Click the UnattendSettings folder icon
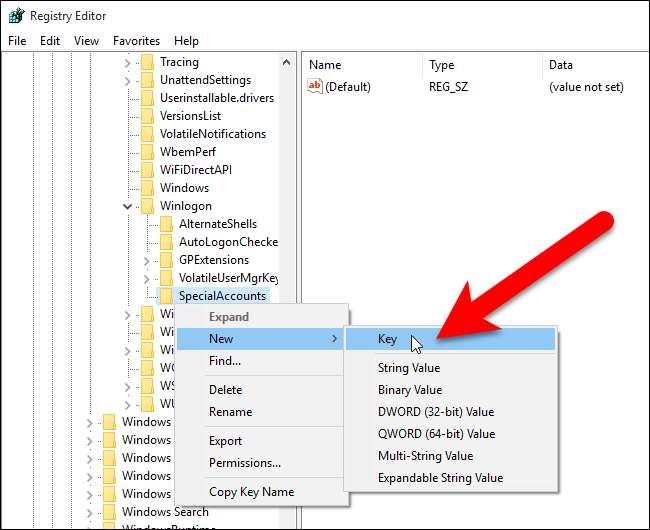The width and height of the screenshot is (650, 530). click(148, 80)
